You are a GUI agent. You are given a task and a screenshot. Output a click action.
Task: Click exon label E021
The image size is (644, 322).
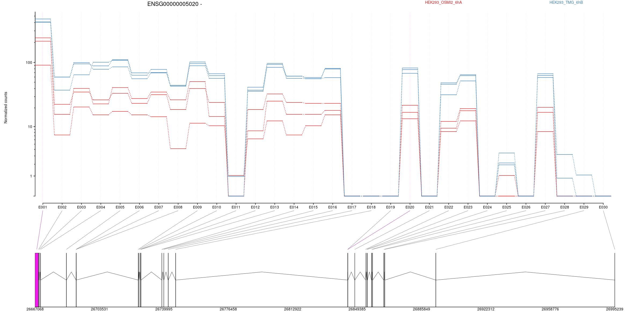tap(429, 207)
